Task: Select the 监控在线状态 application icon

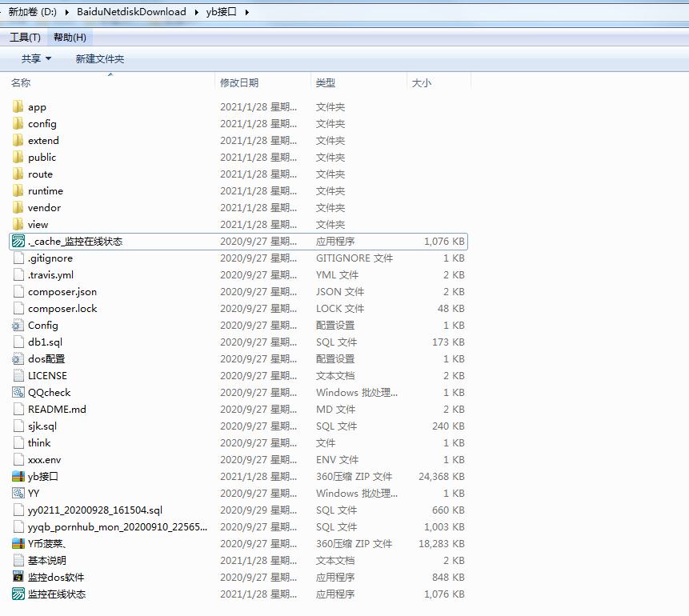Action: pyautogui.click(x=18, y=594)
